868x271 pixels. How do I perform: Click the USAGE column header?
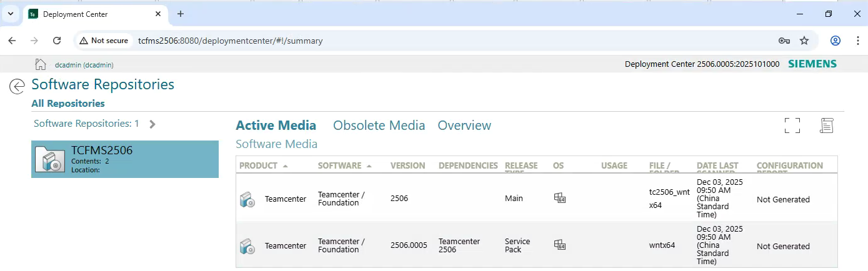pyautogui.click(x=614, y=165)
